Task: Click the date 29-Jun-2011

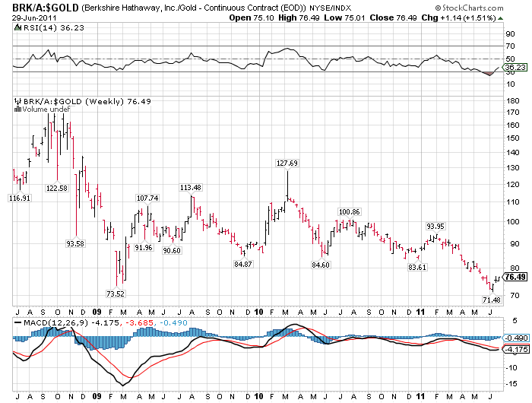Action: 34,18
